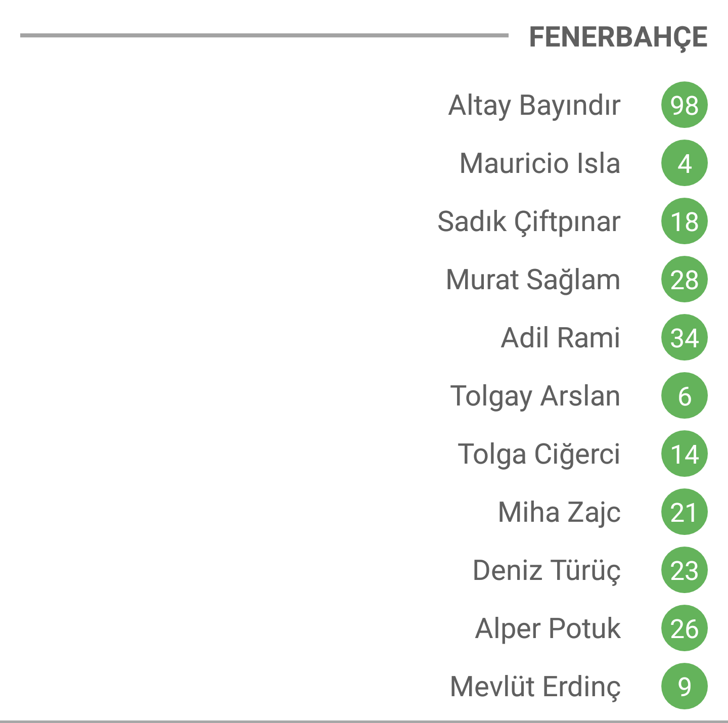The image size is (728, 723).
Task: Select Miha Zajc from lineup
Action: [x=559, y=513]
